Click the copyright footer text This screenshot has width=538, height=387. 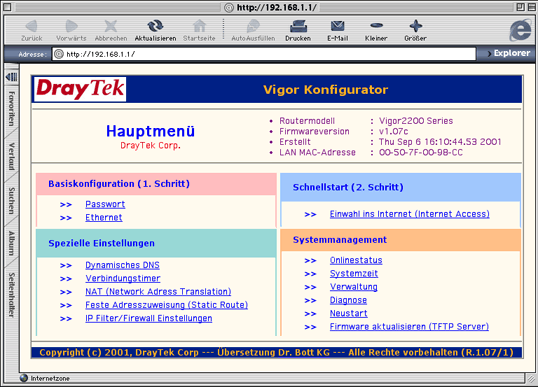coord(276,352)
